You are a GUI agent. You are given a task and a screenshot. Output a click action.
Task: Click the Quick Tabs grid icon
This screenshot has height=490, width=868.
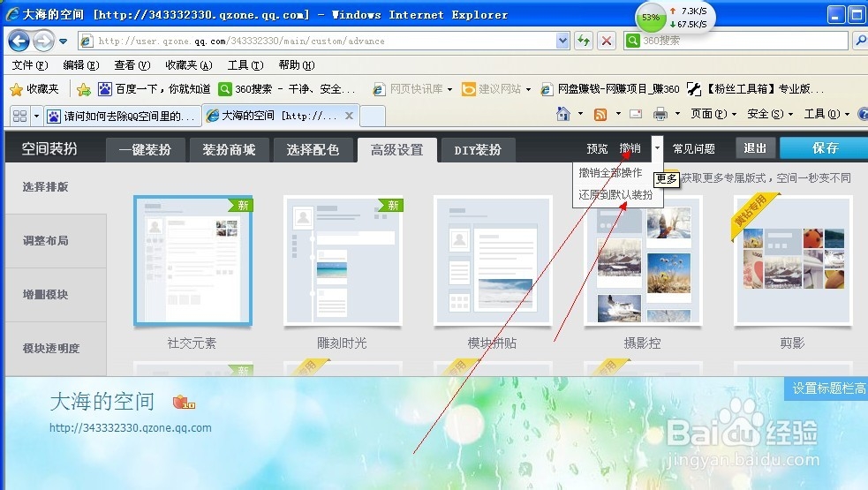pos(20,116)
